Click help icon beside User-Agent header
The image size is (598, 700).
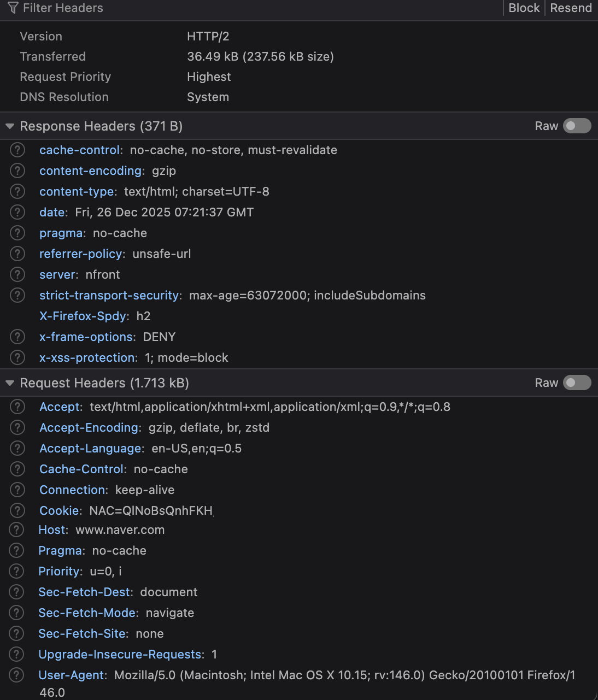(x=17, y=675)
